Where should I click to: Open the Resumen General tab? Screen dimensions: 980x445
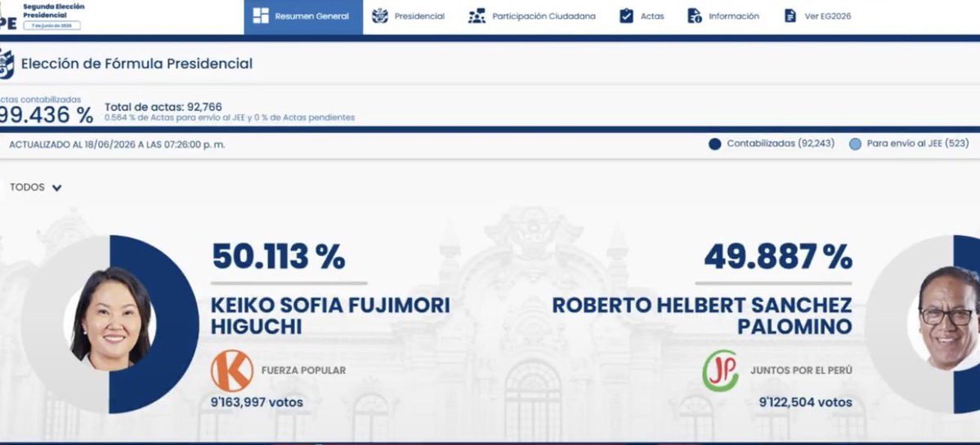tap(303, 17)
